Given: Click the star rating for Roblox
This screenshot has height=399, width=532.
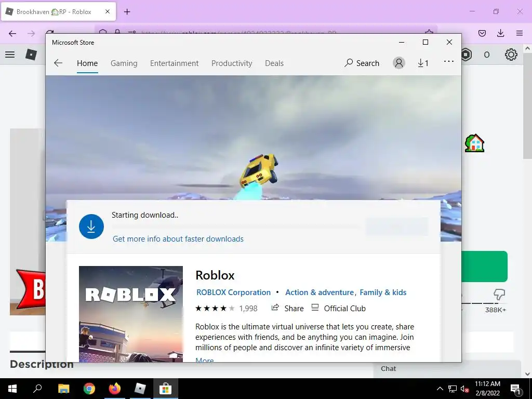Looking at the screenshot, I should 215,309.
